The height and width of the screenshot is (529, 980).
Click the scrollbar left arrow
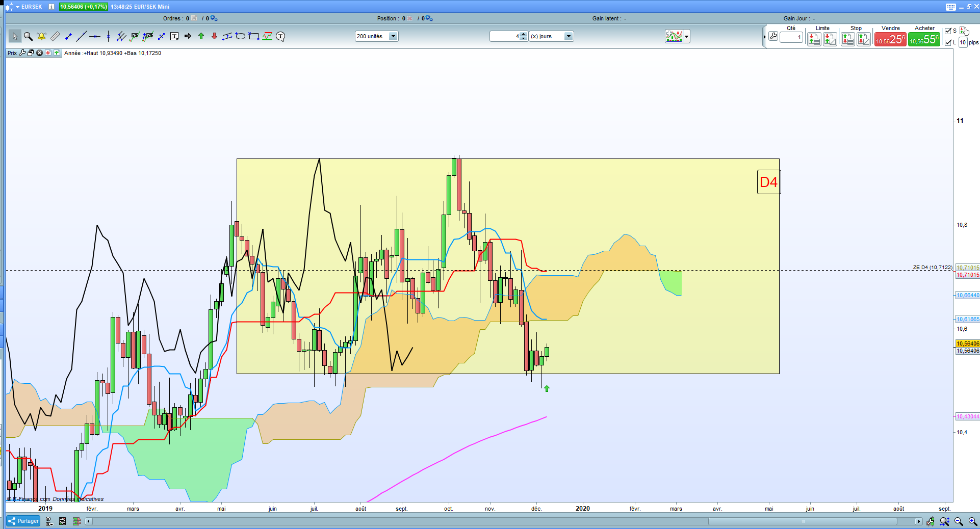point(89,521)
